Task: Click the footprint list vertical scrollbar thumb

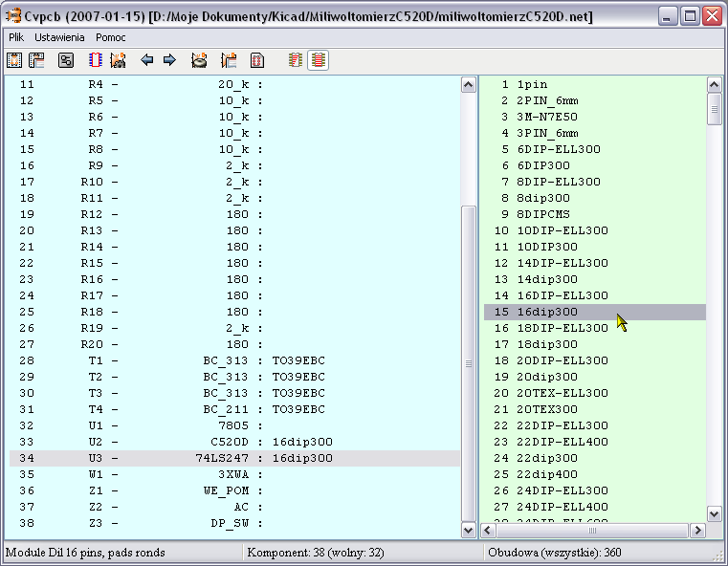Action: [714, 109]
